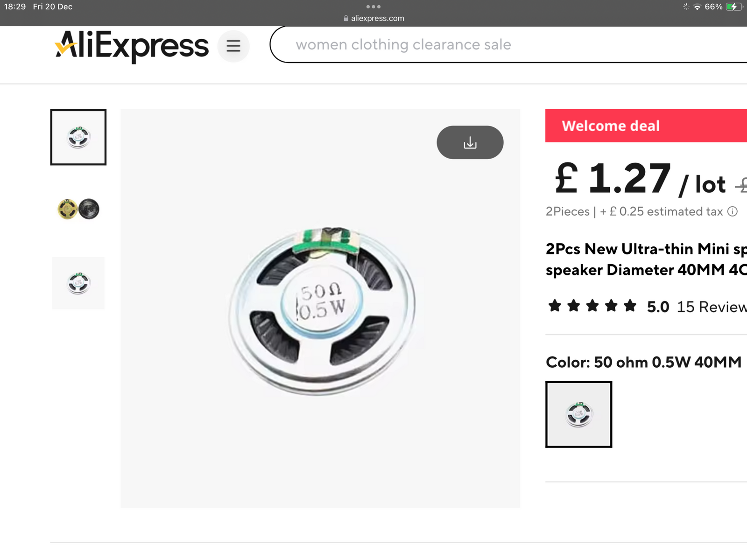Tap the Wi-Fi status icon
This screenshot has width=747, height=560.
coord(697,7)
